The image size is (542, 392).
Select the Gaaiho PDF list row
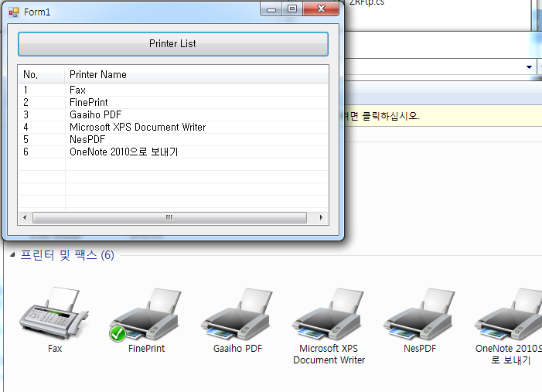click(x=173, y=114)
